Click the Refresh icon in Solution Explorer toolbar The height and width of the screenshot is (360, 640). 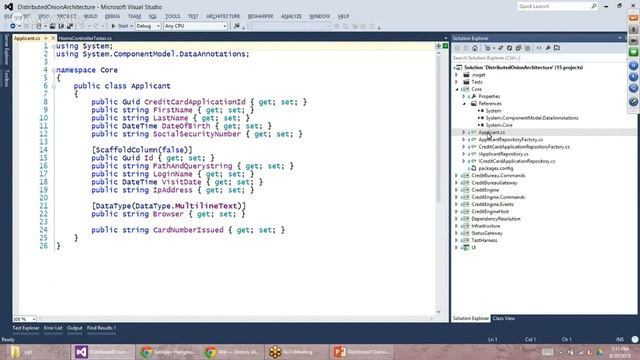[509, 48]
